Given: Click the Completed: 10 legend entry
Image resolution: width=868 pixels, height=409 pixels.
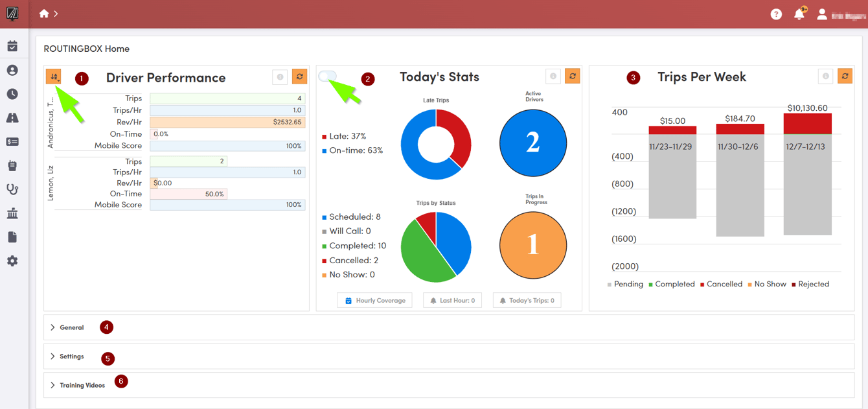Looking at the screenshot, I should pyautogui.click(x=354, y=246).
